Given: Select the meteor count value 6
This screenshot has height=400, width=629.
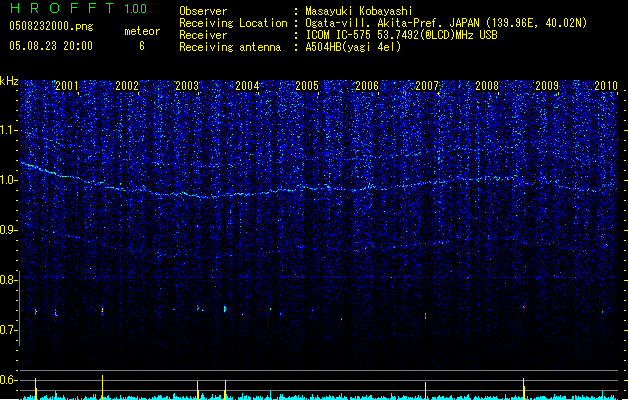Looking at the screenshot, I should point(142,46).
